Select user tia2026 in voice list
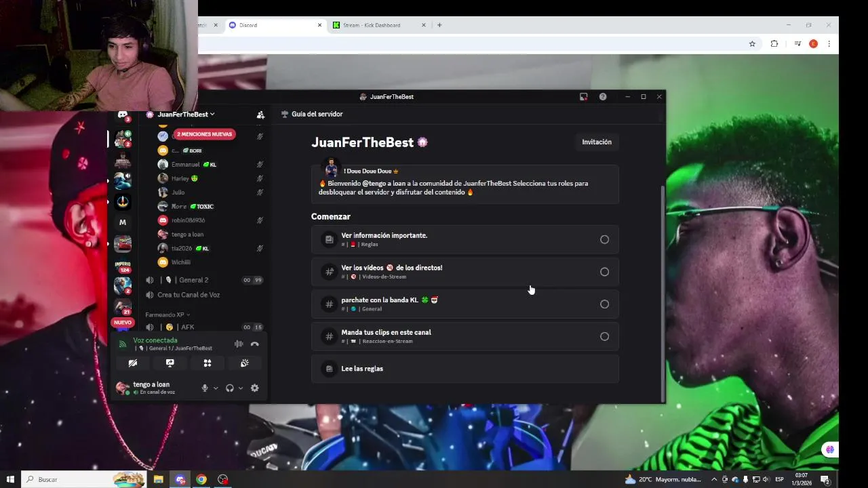Image resolution: width=868 pixels, height=488 pixels. 210,249
